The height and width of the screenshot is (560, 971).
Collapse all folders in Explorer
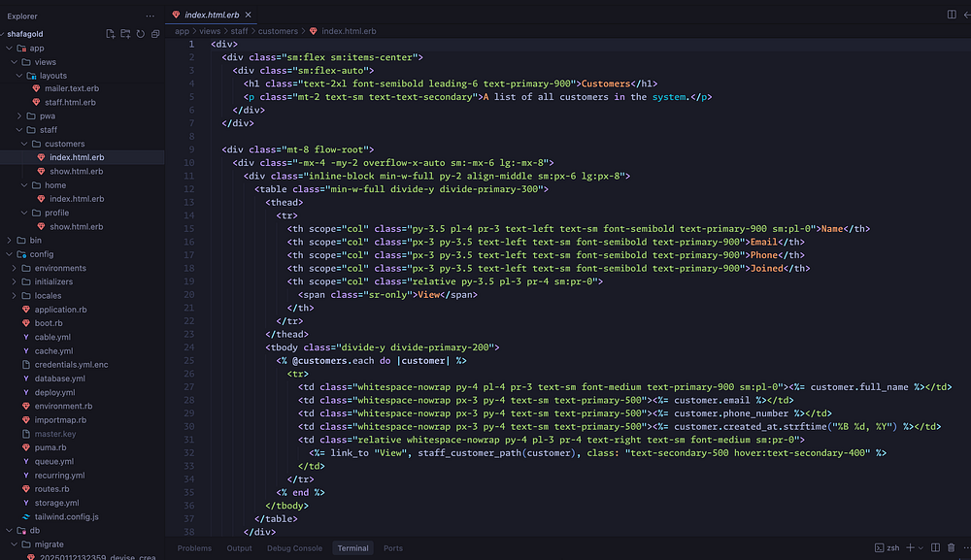click(x=155, y=34)
